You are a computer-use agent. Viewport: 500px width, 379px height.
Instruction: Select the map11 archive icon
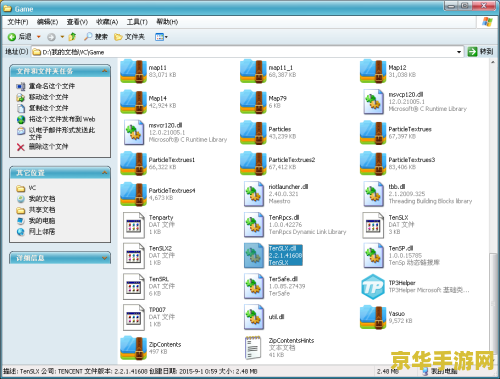133,71
